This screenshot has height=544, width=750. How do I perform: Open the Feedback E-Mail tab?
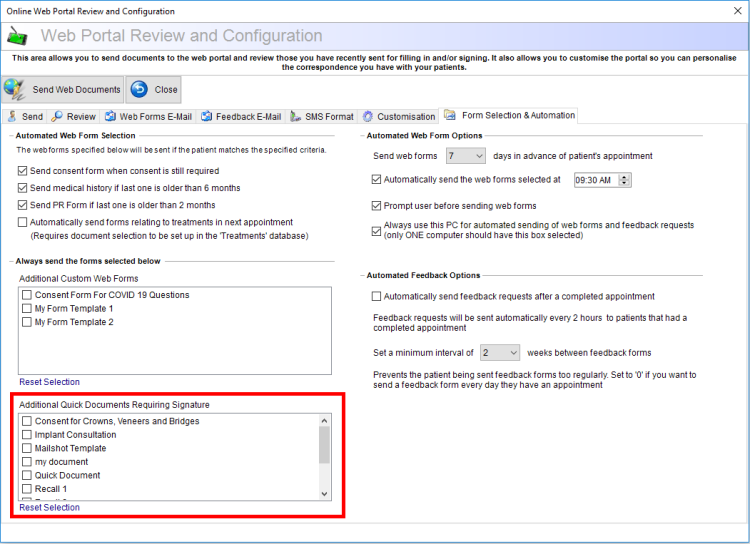(x=242, y=116)
